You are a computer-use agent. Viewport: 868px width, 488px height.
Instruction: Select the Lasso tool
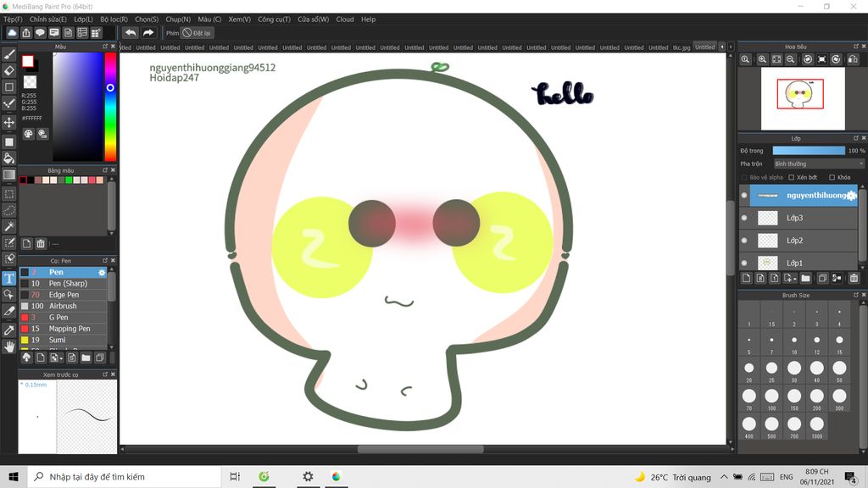pyautogui.click(x=8, y=210)
